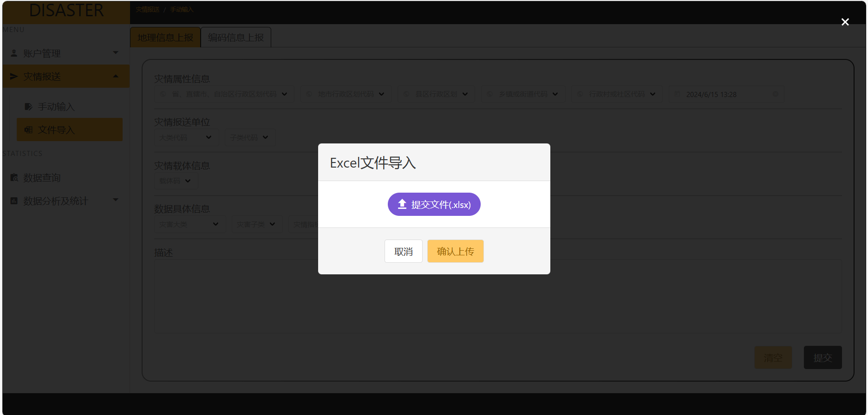Collapse the 灾情报送 menu arrow

pyautogui.click(x=116, y=76)
